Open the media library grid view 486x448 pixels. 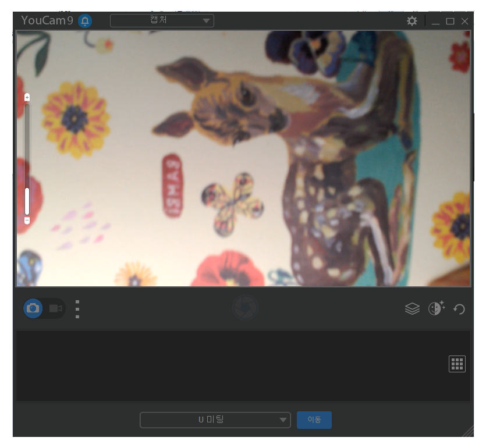[457, 364]
